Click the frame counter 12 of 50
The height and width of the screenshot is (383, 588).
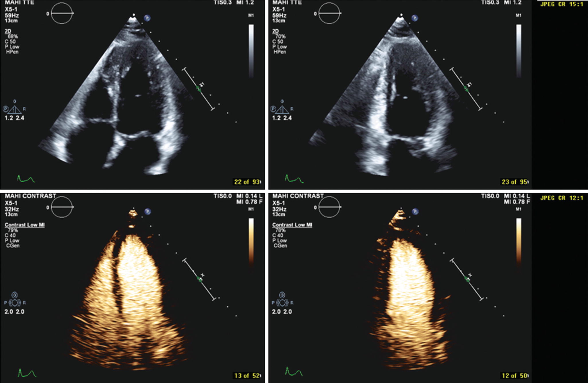(x=515, y=376)
